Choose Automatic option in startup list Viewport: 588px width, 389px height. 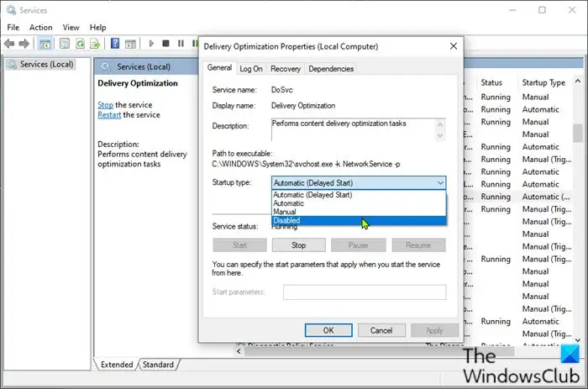click(x=359, y=203)
